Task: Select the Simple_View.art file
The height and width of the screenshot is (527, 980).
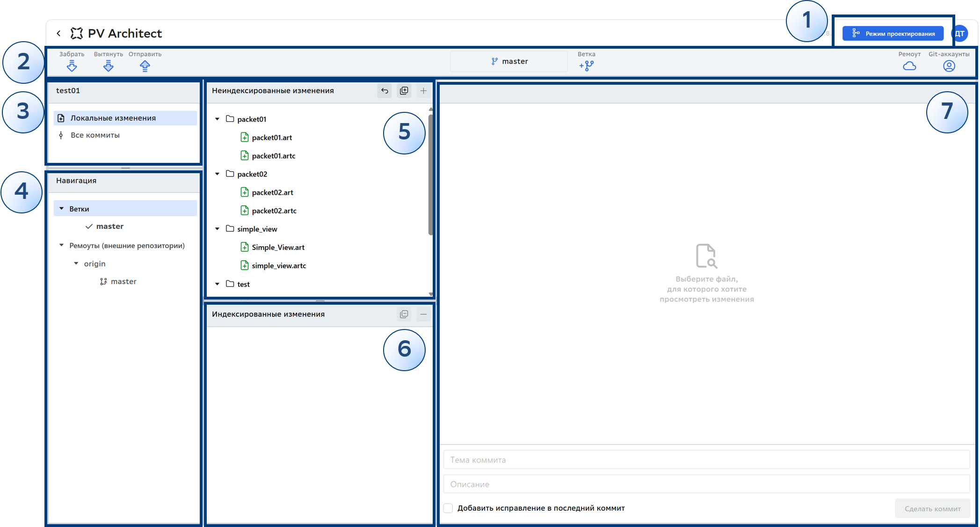Action: point(278,247)
